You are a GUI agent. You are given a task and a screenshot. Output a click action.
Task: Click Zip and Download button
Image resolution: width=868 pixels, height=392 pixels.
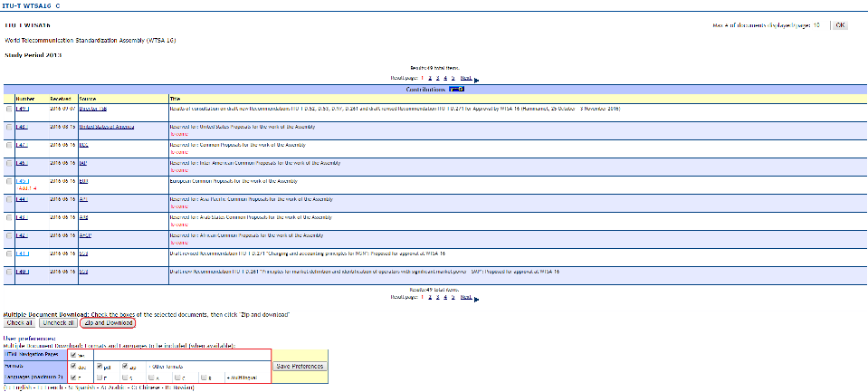[x=109, y=323]
